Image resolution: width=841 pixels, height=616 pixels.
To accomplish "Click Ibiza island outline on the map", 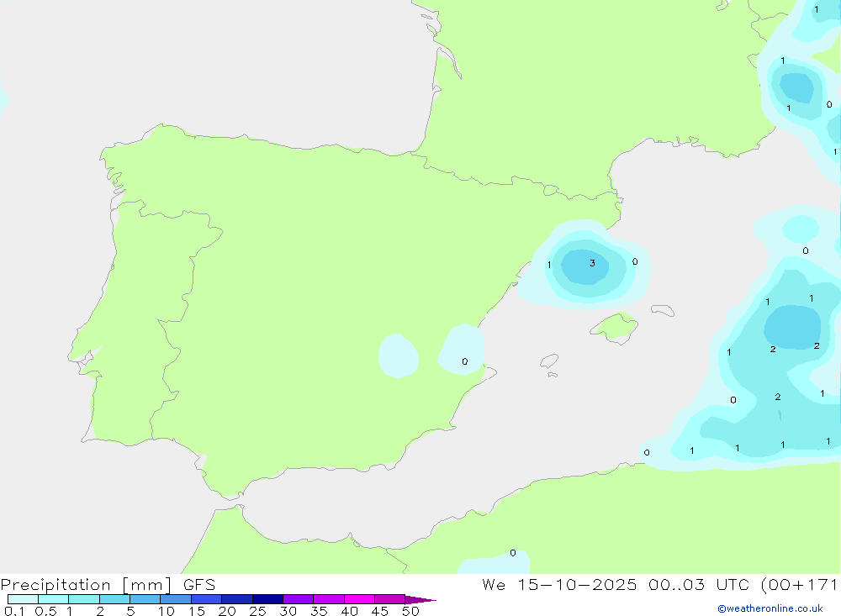I will (549, 361).
